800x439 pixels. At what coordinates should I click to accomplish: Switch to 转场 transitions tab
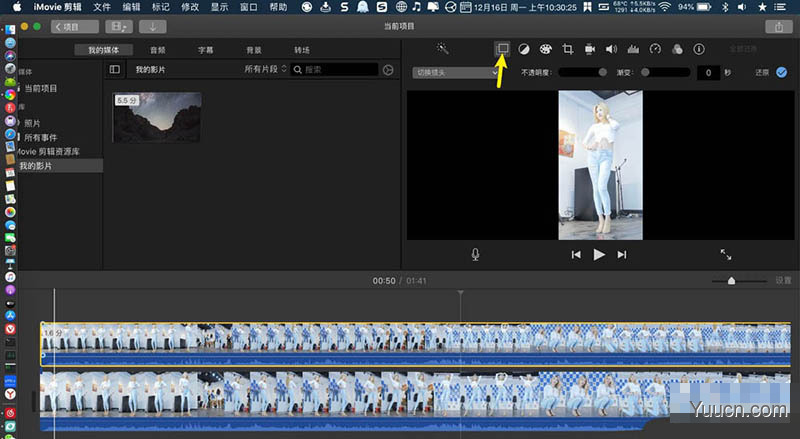[302, 50]
